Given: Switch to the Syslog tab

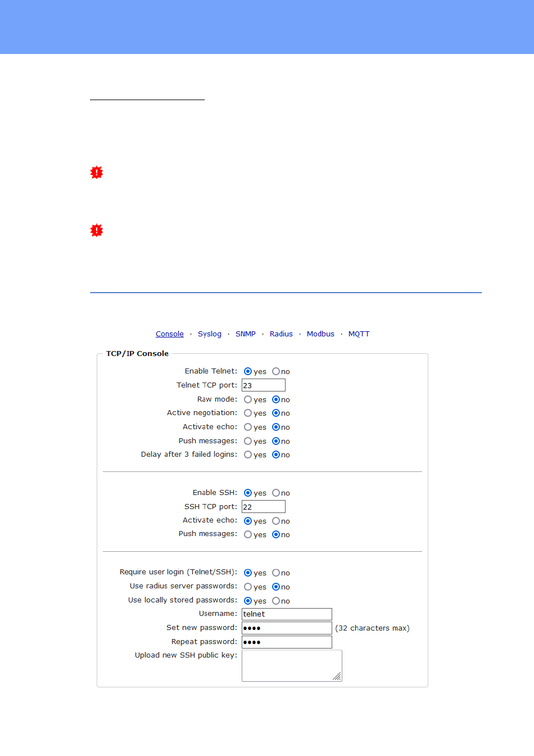Looking at the screenshot, I should 210,334.
